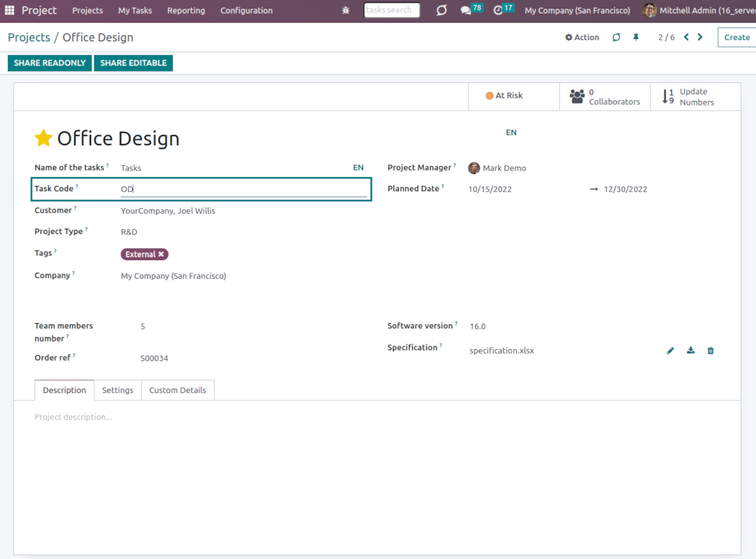Click the SHARE EDITABLE button
756x559 pixels.
pos(133,63)
